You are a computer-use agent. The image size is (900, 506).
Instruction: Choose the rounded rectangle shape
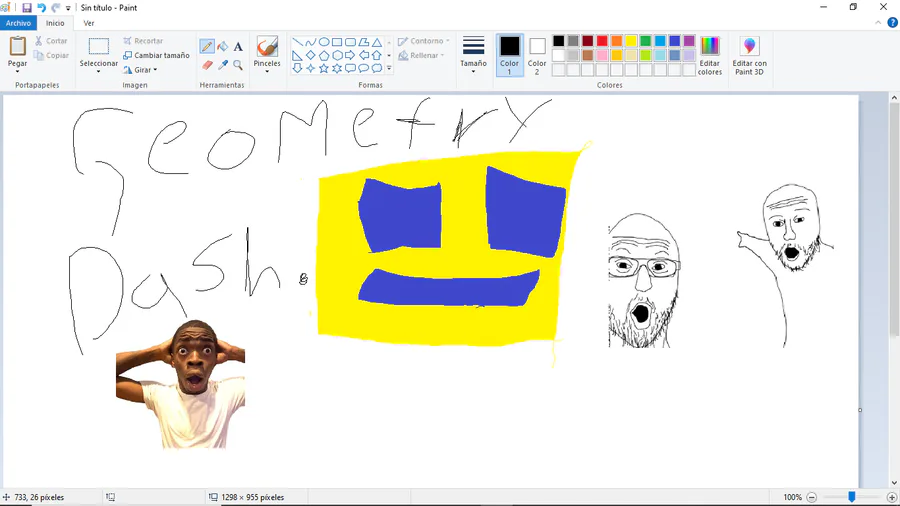[350, 42]
